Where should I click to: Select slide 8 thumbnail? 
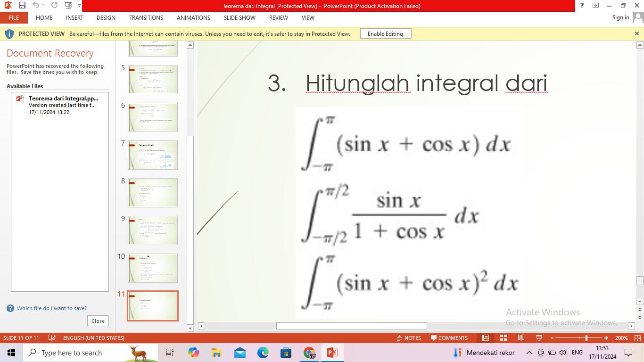click(153, 193)
